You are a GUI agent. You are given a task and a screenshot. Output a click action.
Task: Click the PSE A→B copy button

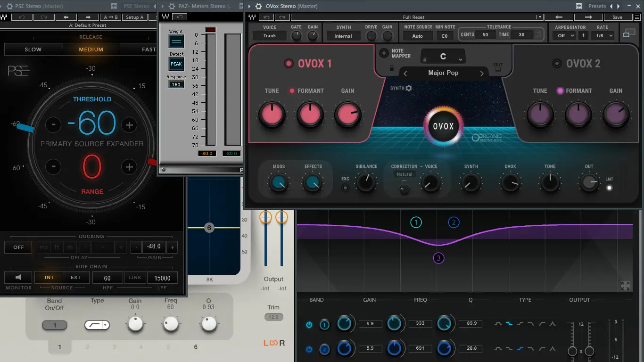coord(110,17)
